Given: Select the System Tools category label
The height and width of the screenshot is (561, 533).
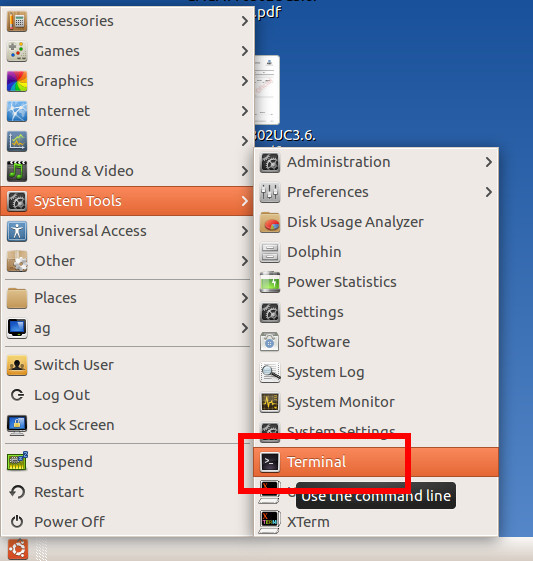Looking at the screenshot, I should [x=78, y=201].
